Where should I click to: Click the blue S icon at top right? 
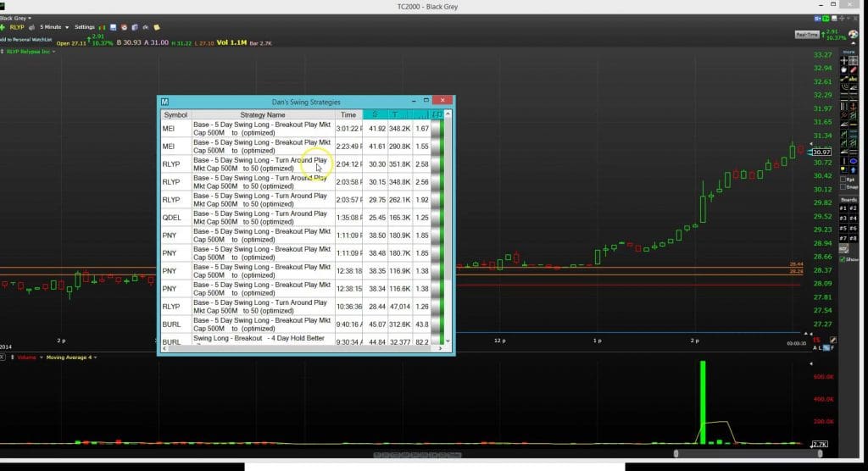coord(817,19)
